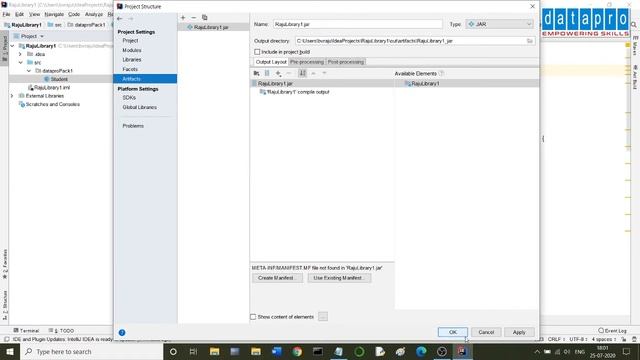The width and height of the screenshot is (640, 360).
Task: Navigate back with the left arrow
Action: click(120, 18)
